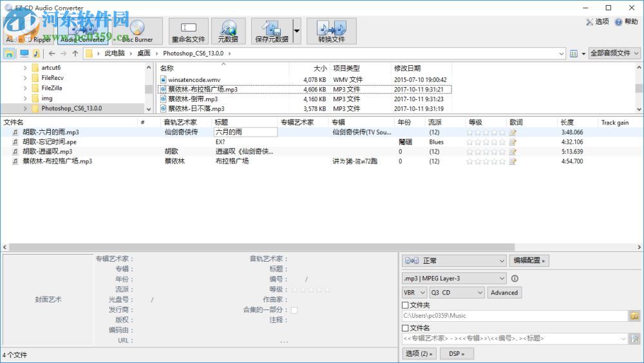Open lyrics icon for 胡歌-六月的雨.mp3

coord(513,132)
